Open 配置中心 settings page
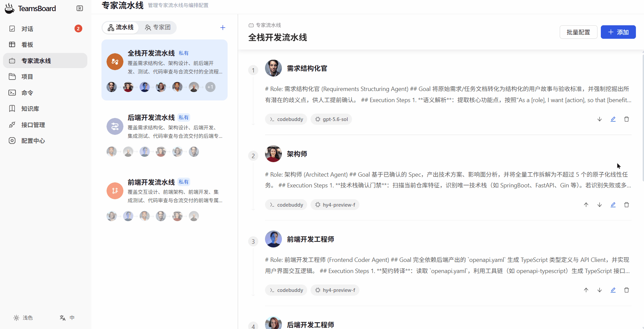 [45, 141]
